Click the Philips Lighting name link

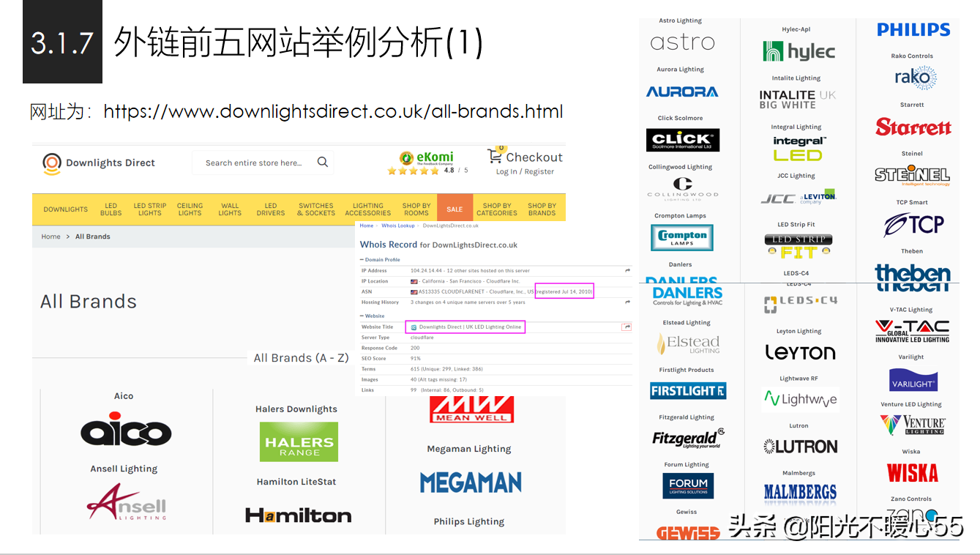click(469, 521)
